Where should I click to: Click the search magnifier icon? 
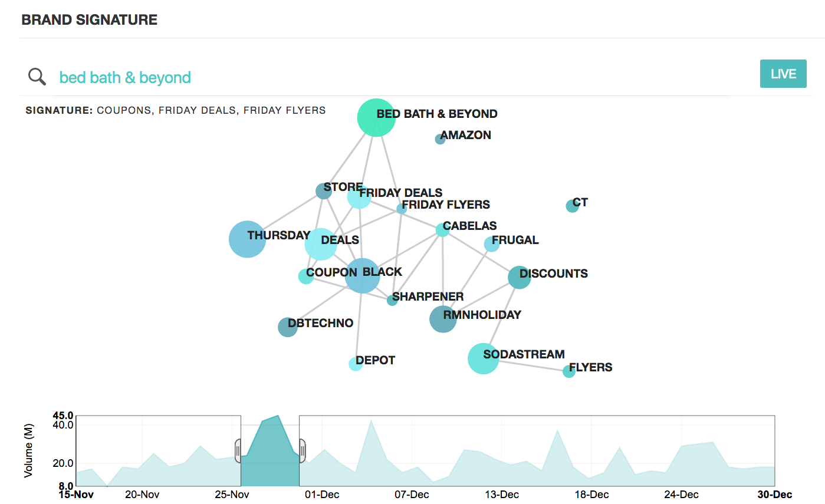coord(37,77)
